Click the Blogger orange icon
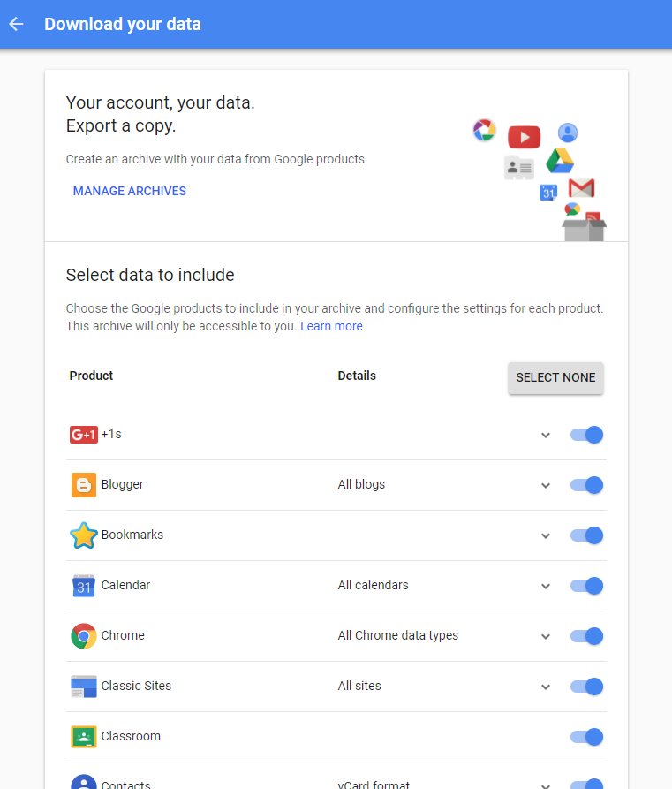 tap(84, 484)
